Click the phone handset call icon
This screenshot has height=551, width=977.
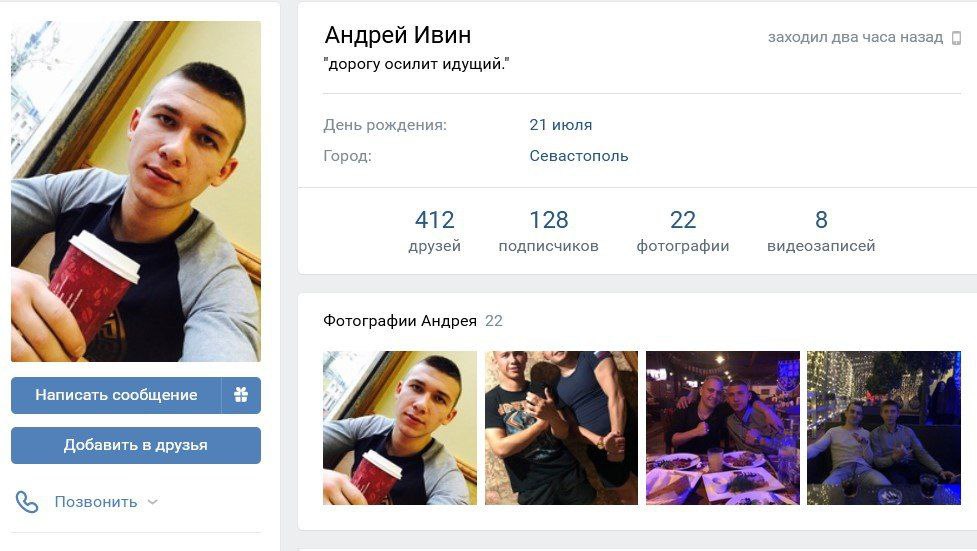pos(27,502)
